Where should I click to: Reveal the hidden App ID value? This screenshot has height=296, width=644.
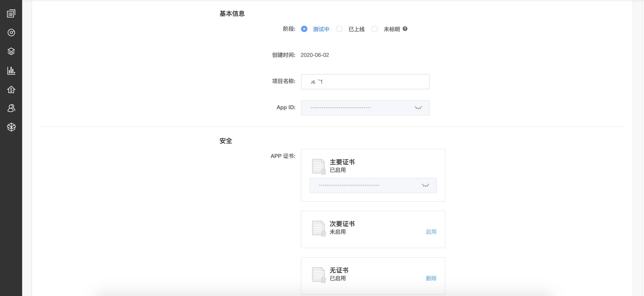coord(418,108)
